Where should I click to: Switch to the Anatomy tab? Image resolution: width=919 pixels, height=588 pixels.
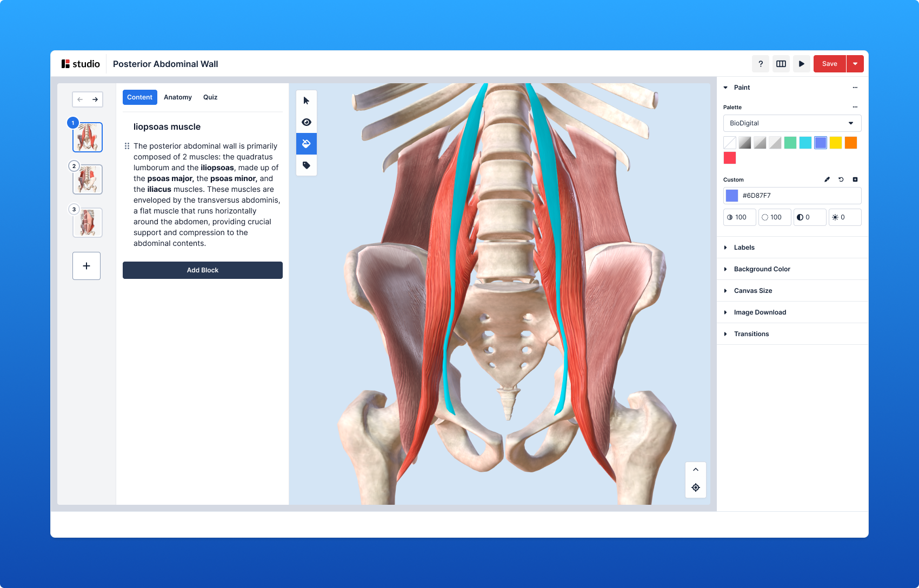click(x=178, y=97)
